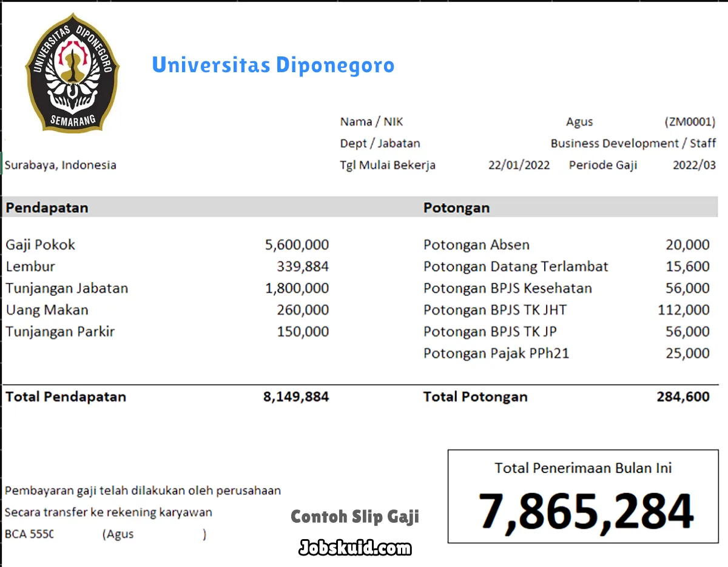Click the Potongan Absen deduction entry
The image size is (728, 567).
point(476,244)
